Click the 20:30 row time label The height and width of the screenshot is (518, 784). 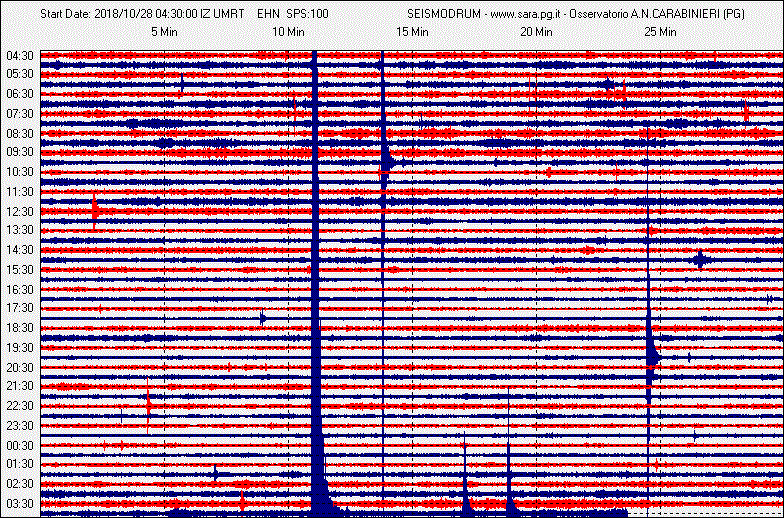[x=21, y=367]
